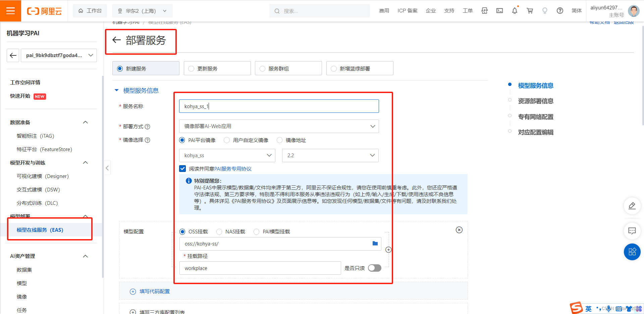Click the back arrow beside 部署服务

116,40
